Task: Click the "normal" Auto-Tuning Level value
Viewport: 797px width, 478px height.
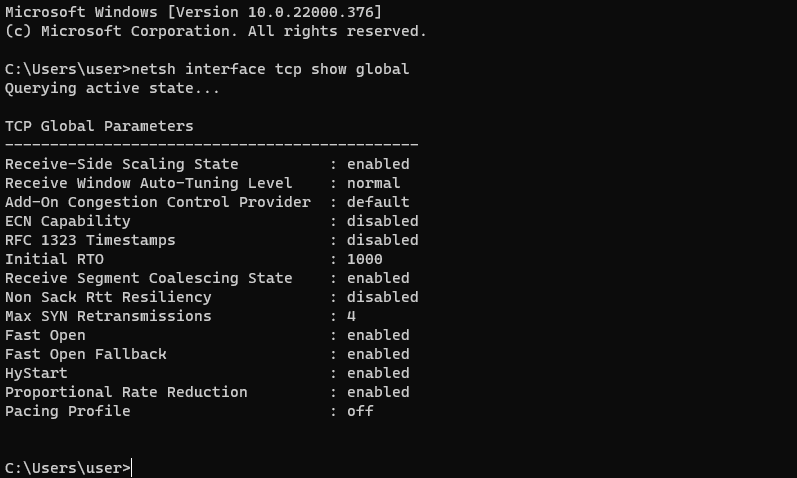Action: [373, 183]
